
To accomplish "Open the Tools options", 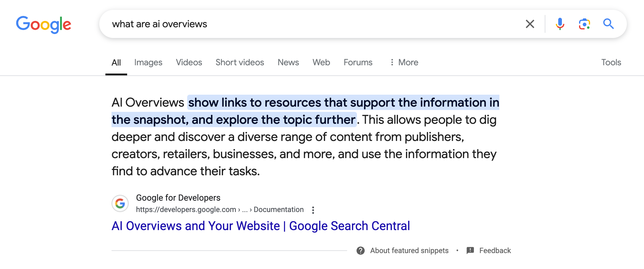I will click(611, 63).
